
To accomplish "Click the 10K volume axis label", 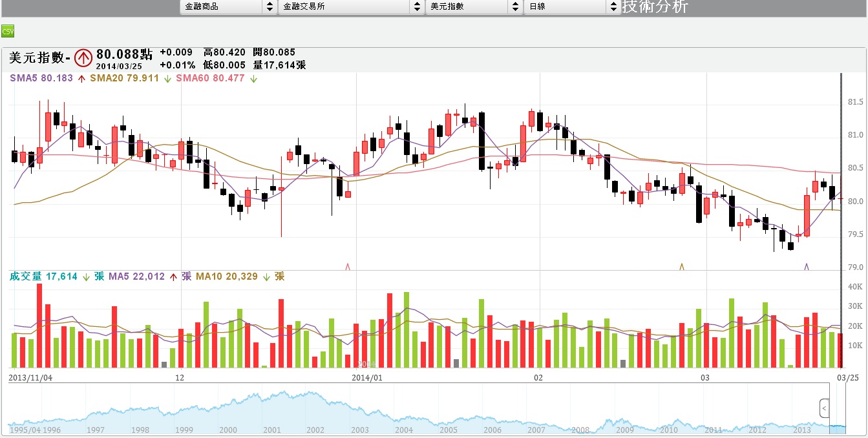I will pos(855,346).
